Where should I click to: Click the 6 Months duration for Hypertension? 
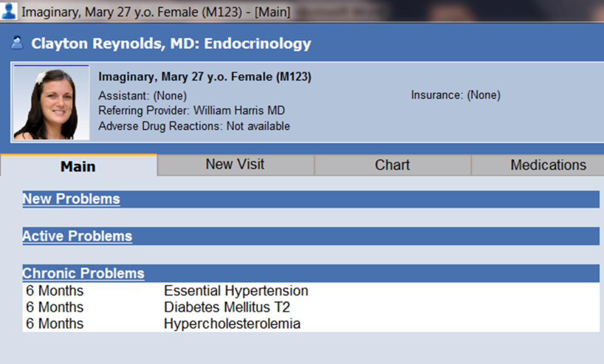[x=55, y=291]
